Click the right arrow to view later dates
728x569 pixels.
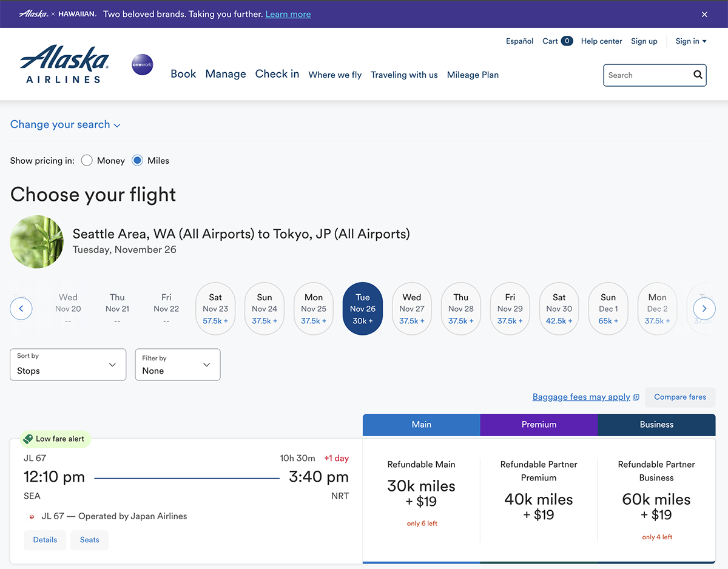tap(704, 308)
